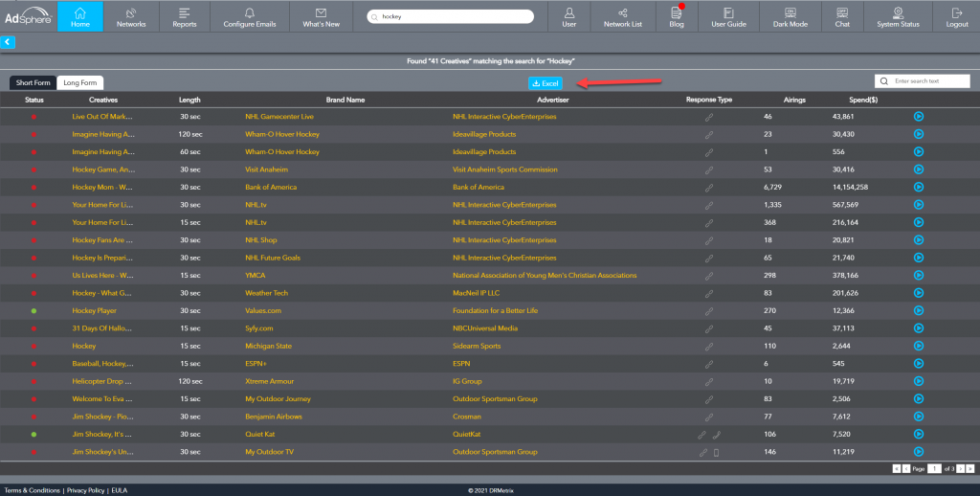The height and width of the screenshot is (496, 980).
Task: Sort by the Spend($) column header
Action: tap(863, 100)
